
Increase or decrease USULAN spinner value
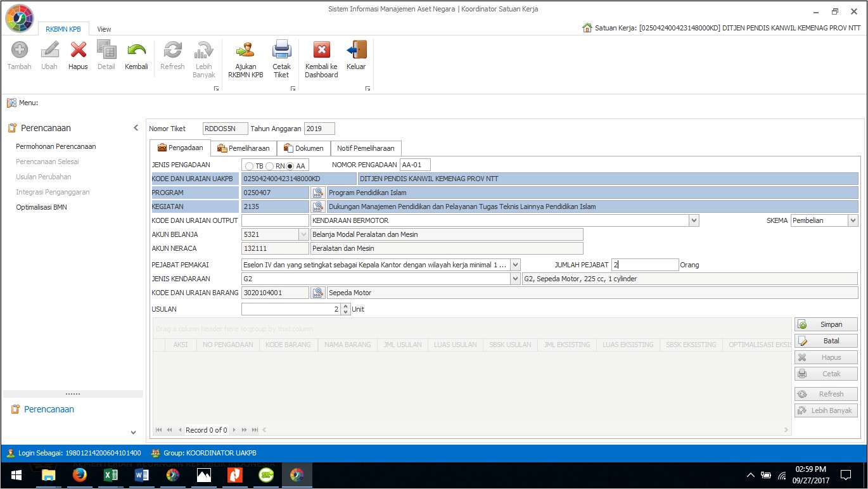click(345, 309)
